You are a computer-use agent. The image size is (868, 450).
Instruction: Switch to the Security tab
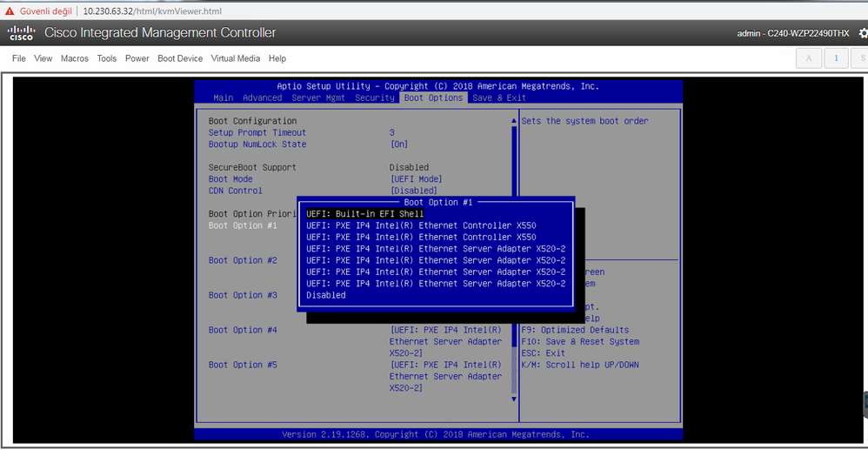pyautogui.click(x=375, y=97)
